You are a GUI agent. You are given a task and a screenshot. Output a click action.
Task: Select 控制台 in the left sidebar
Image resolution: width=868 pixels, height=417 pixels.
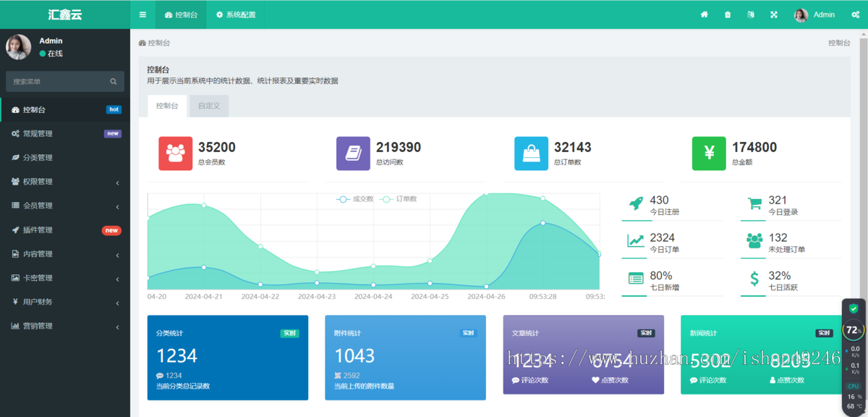[x=65, y=110]
